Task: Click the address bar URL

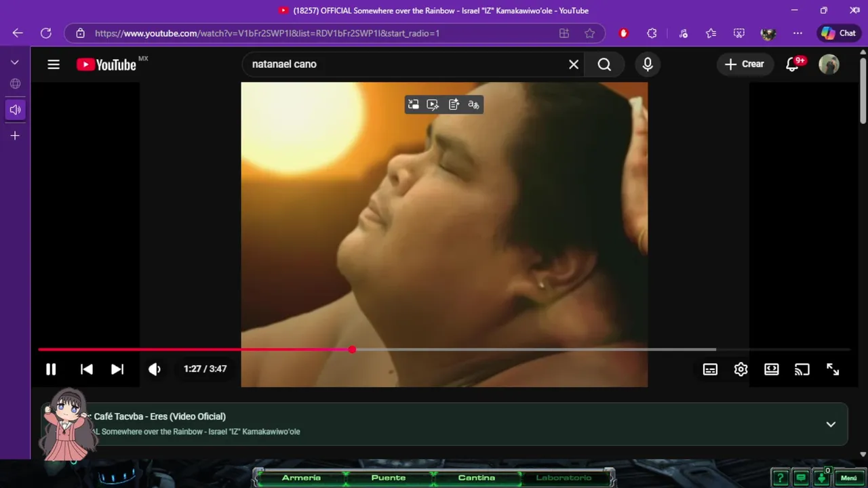Action: point(267,33)
